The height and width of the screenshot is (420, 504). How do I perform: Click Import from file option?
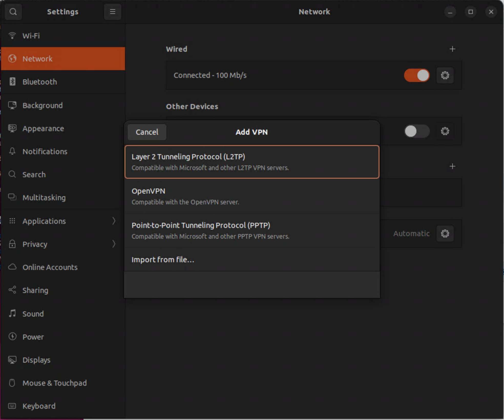click(x=163, y=260)
